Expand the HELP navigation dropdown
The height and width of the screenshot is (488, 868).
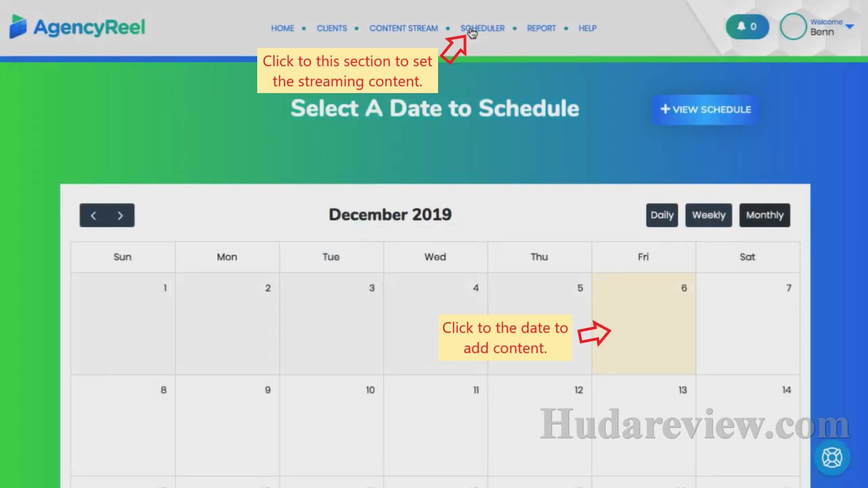pos(587,28)
